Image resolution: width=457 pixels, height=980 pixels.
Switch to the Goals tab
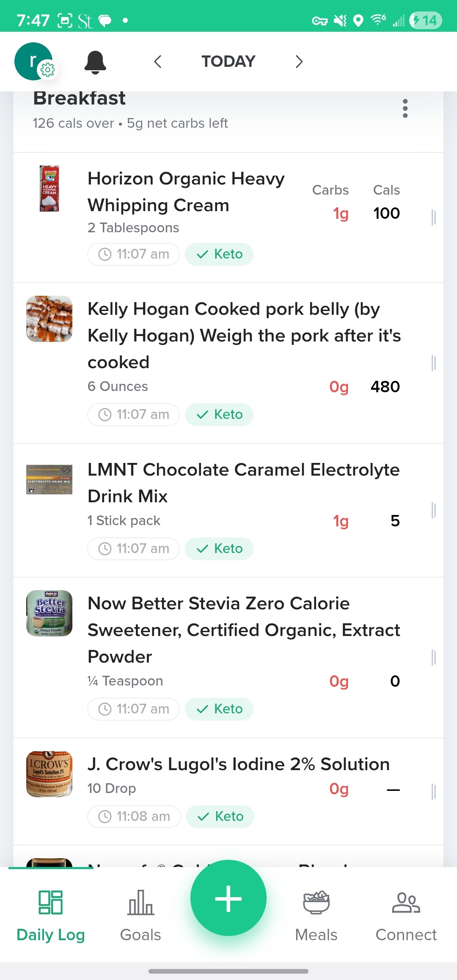coord(140,915)
